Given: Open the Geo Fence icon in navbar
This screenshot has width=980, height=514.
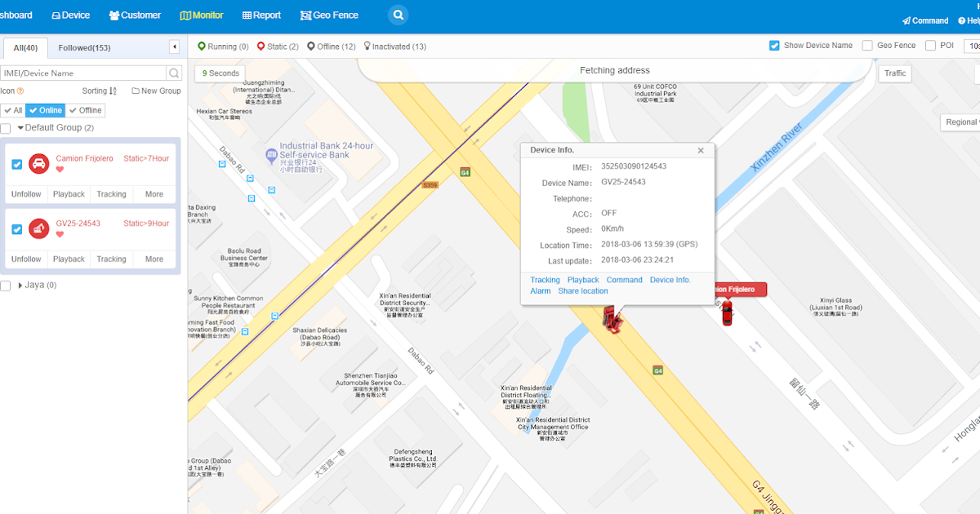Looking at the screenshot, I should pyautogui.click(x=304, y=14).
